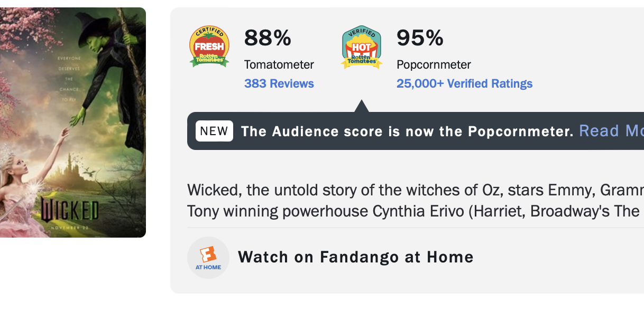This screenshot has height=320, width=644.
Task: Click the Tomatometer label
Action: [279, 64]
